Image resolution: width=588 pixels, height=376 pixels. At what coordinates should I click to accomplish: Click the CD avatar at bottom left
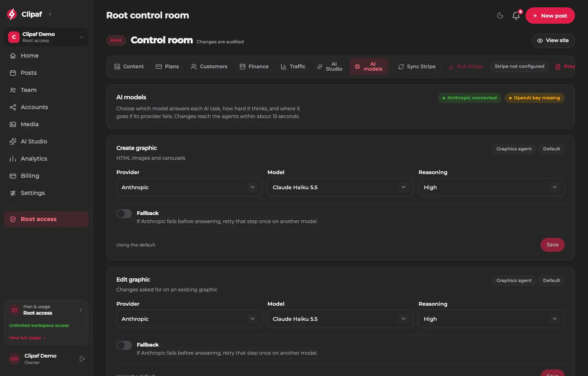tap(14, 359)
